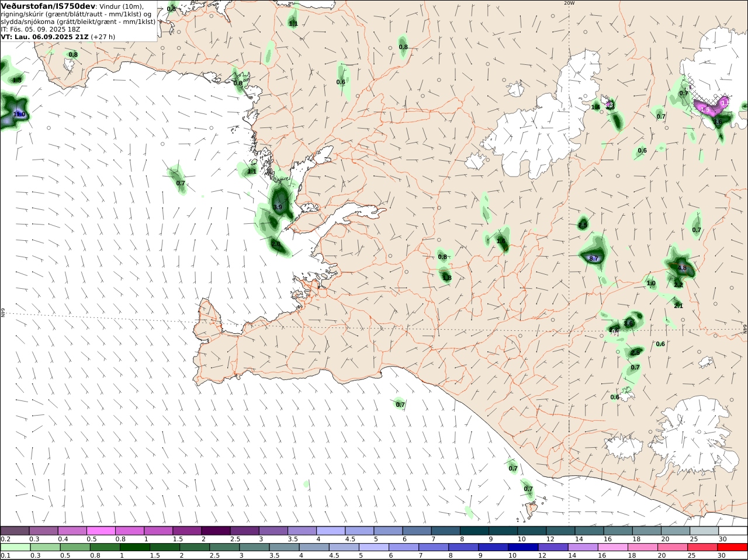The height and width of the screenshot is (560, 748).
Task: Select dark teal snow swatch above upper 8 label
Action: 475,531
